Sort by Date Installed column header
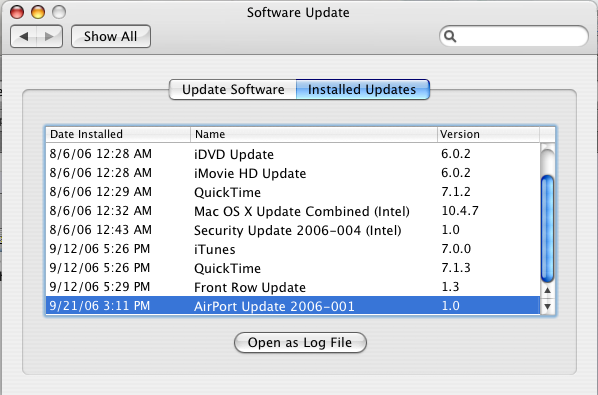This screenshot has height=395, width=598. [118, 134]
